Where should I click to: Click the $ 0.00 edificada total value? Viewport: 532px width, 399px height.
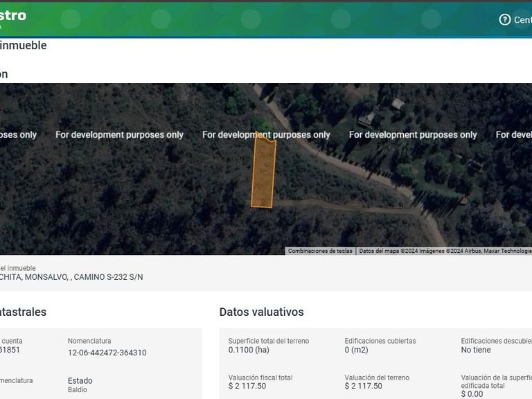click(x=472, y=394)
